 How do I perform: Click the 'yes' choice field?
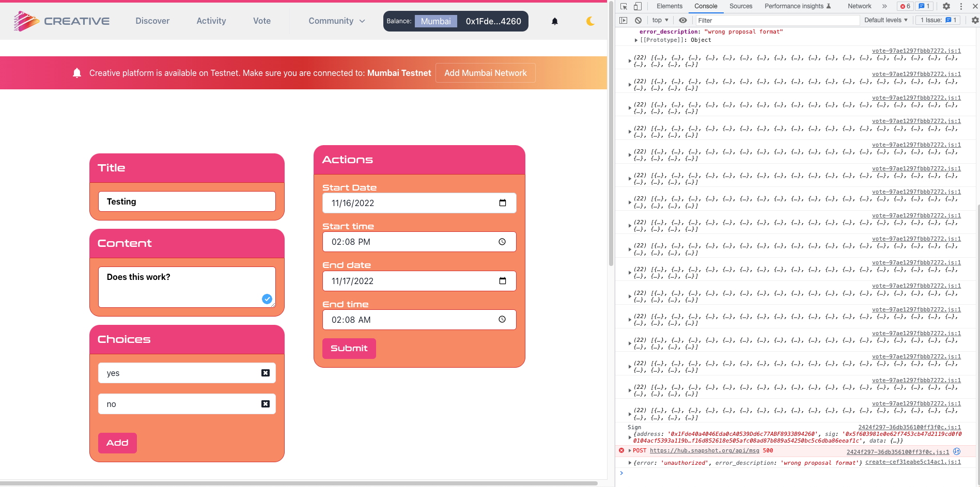click(187, 373)
